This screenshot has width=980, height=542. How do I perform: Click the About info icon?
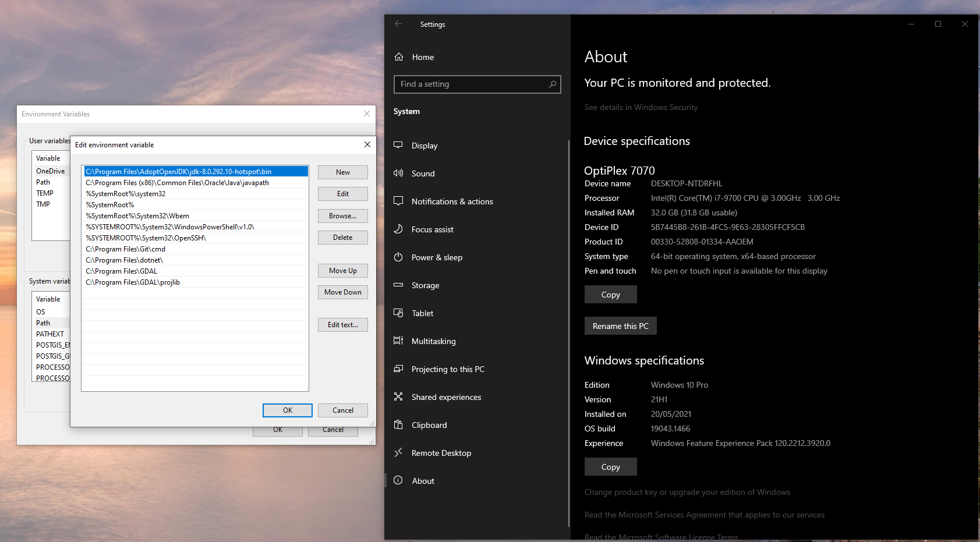pos(398,480)
